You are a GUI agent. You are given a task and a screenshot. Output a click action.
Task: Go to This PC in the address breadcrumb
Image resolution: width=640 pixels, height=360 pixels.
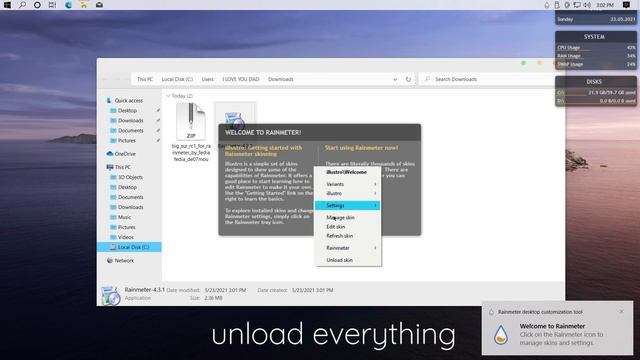point(145,79)
